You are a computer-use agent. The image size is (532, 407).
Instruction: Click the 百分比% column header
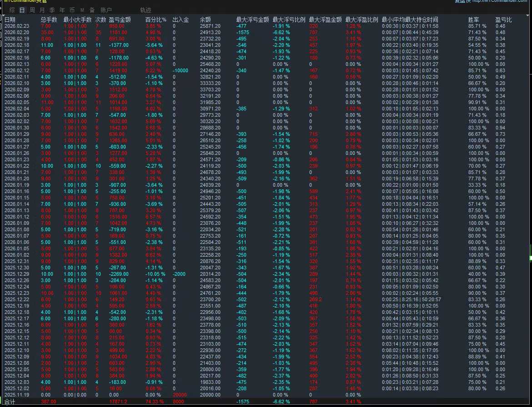click(x=156, y=20)
